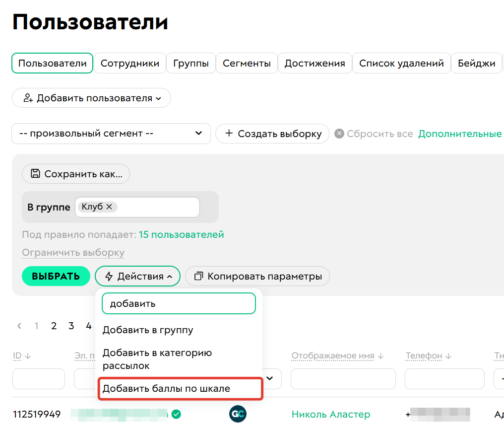
Task: Expand the "Добавить пользователя" dropdown
Action: click(x=159, y=98)
